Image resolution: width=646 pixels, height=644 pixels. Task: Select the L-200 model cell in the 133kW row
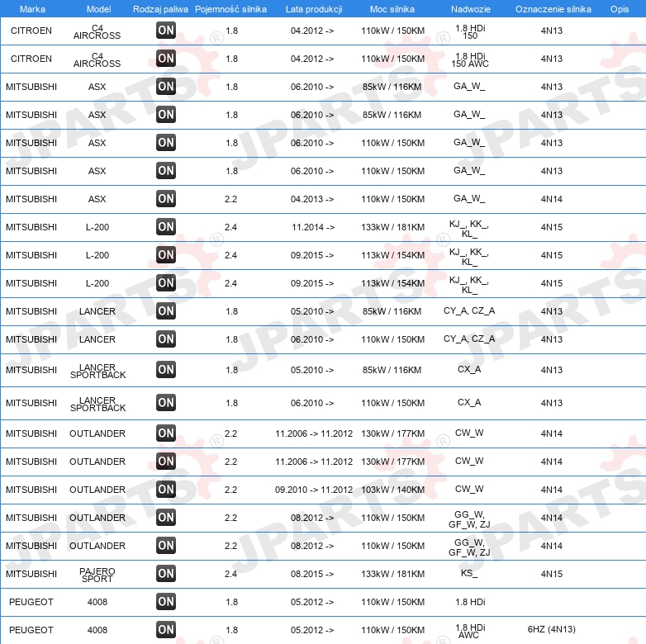click(97, 227)
